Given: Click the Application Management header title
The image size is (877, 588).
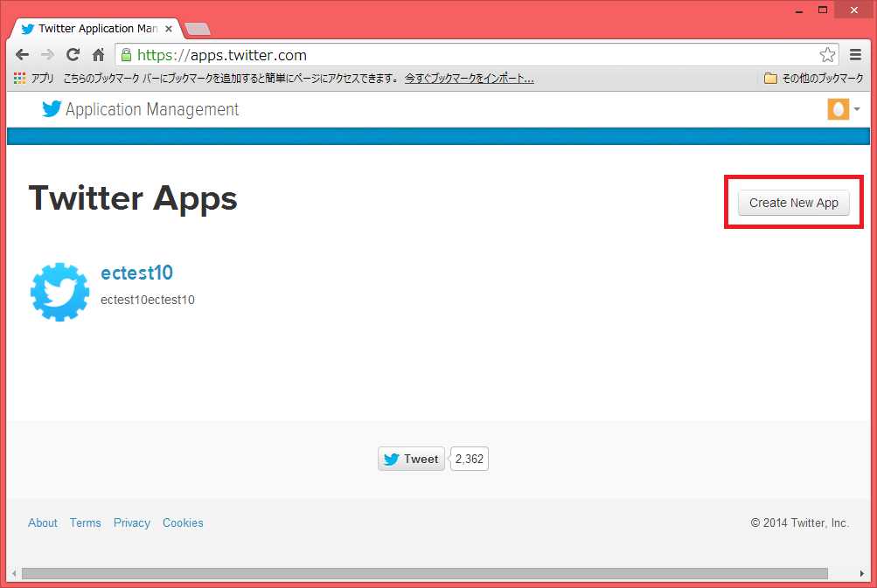Looking at the screenshot, I should click(152, 109).
